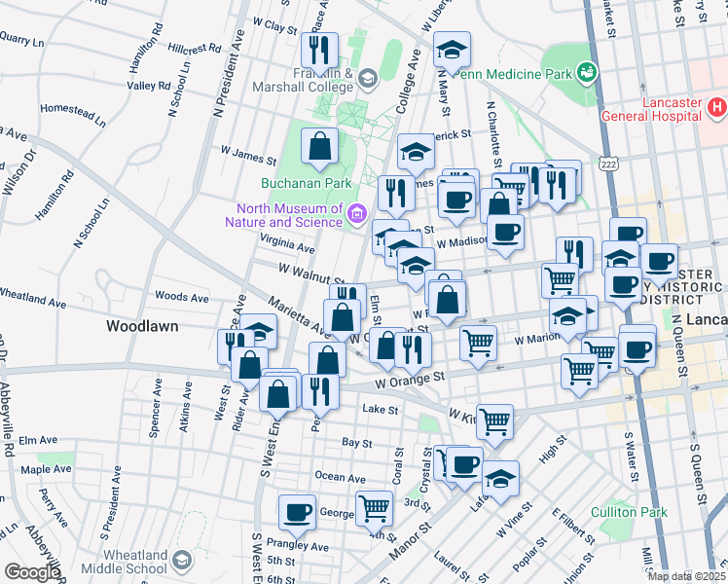Screen dimensions: 728x584
Task: Open Wheatland Middle School icon
Action: coord(182,561)
